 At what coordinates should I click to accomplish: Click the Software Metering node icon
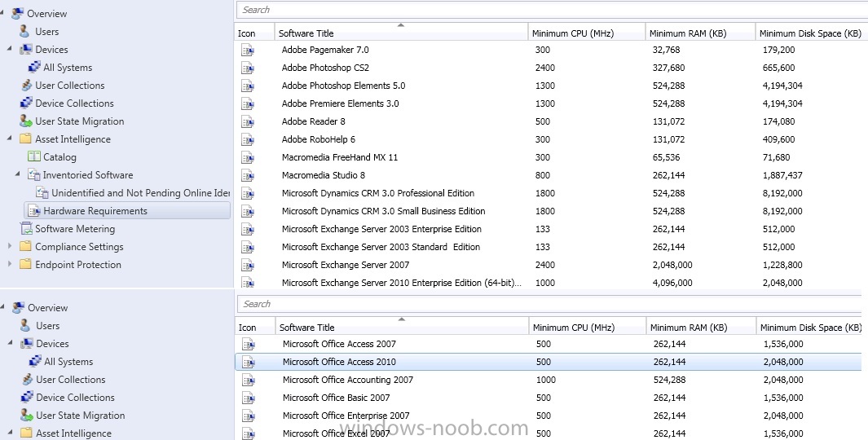[26, 229]
